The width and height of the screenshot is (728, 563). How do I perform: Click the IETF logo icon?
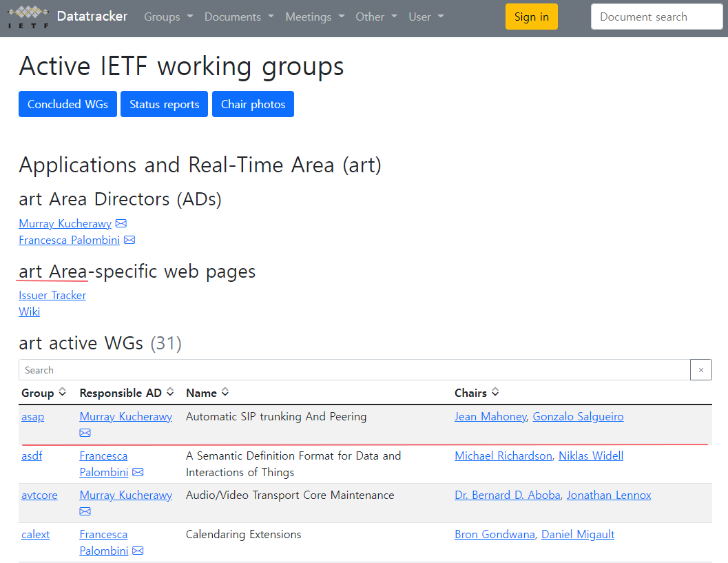click(28, 17)
